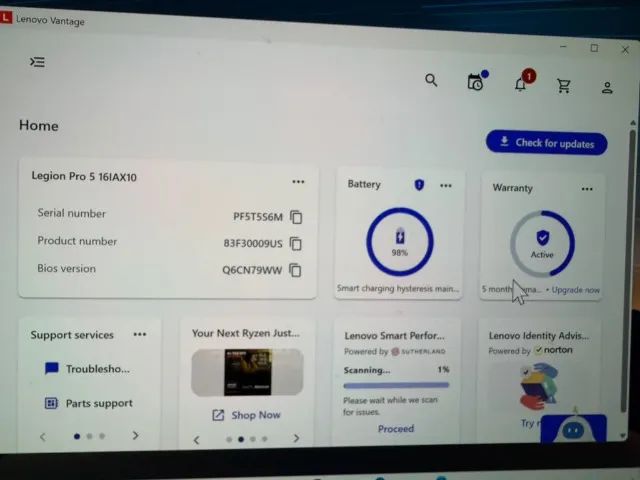Viewport: 640px width, 480px height.
Task: Click the Lenovo Identity Advisor card title
Action: pyautogui.click(x=539, y=336)
